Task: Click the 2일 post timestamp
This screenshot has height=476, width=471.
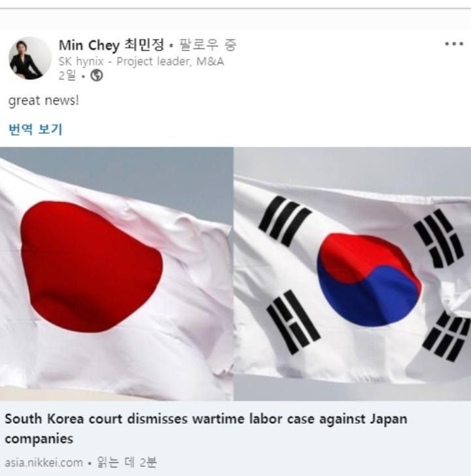Action: point(67,75)
